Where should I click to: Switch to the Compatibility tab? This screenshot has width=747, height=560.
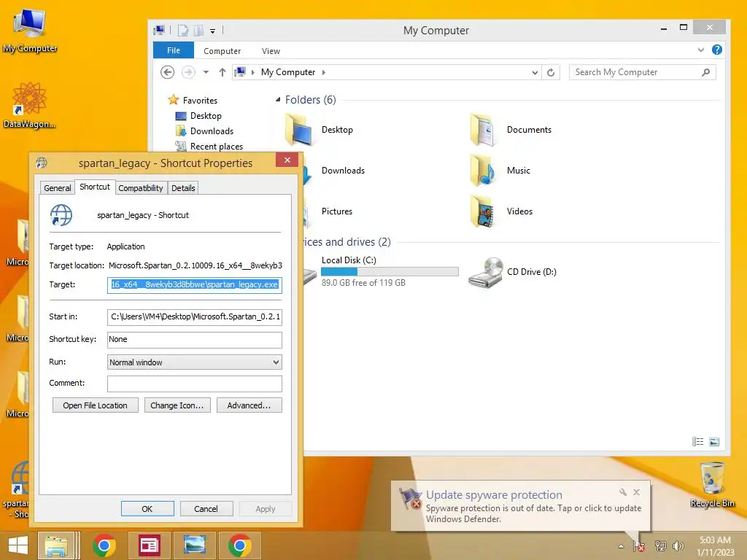point(141,188)
